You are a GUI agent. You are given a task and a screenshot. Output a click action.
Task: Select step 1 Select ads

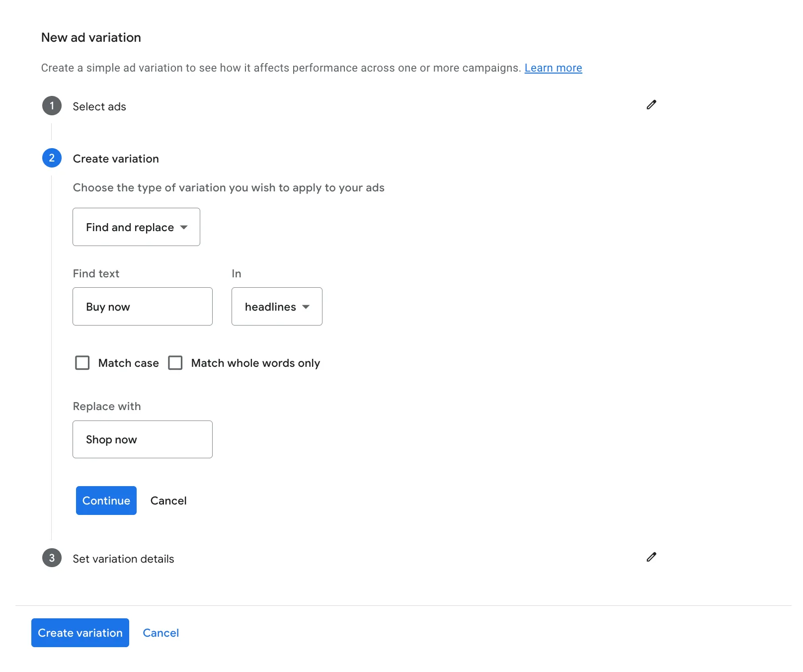point(99,106)
